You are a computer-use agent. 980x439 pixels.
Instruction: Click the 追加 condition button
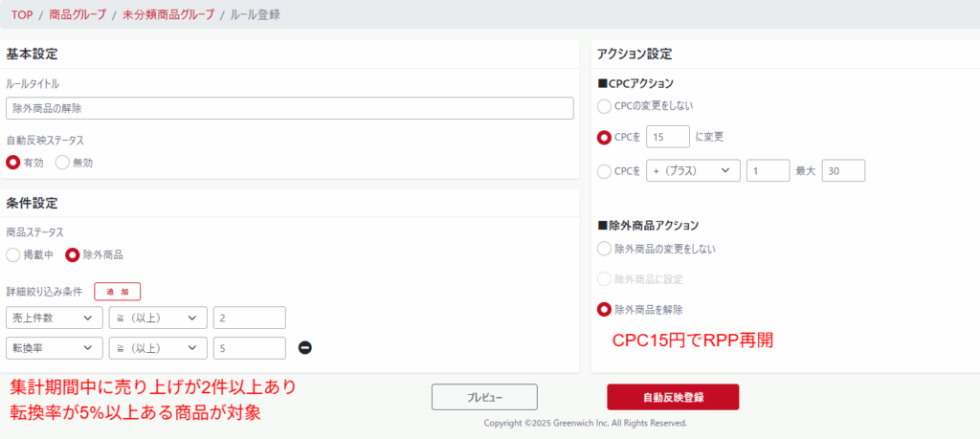pos(117,291)
